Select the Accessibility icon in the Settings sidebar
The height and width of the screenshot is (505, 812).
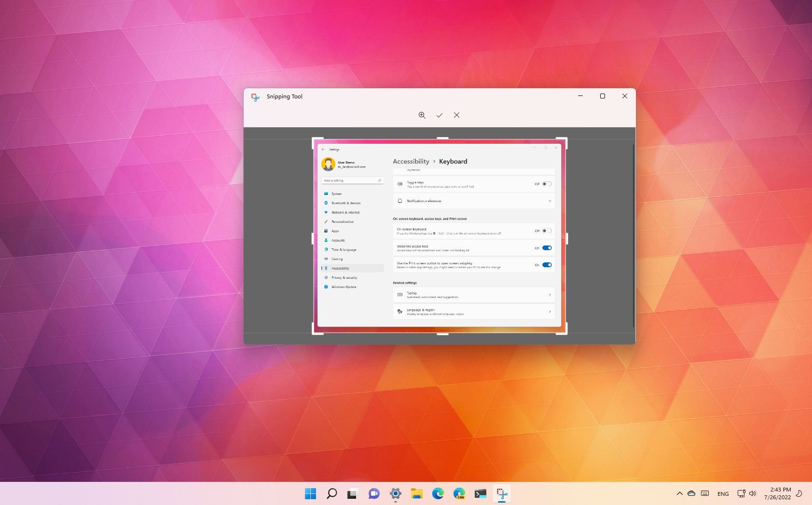pos(327,268)
